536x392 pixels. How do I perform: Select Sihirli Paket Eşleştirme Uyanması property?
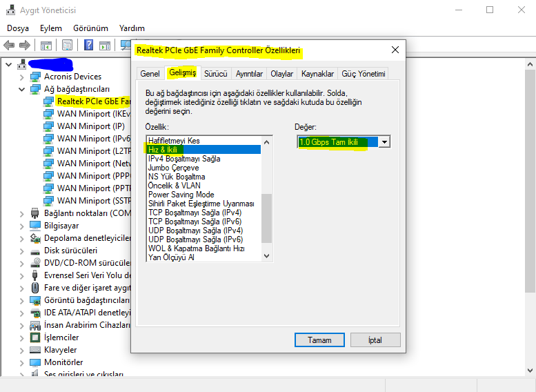204,204
